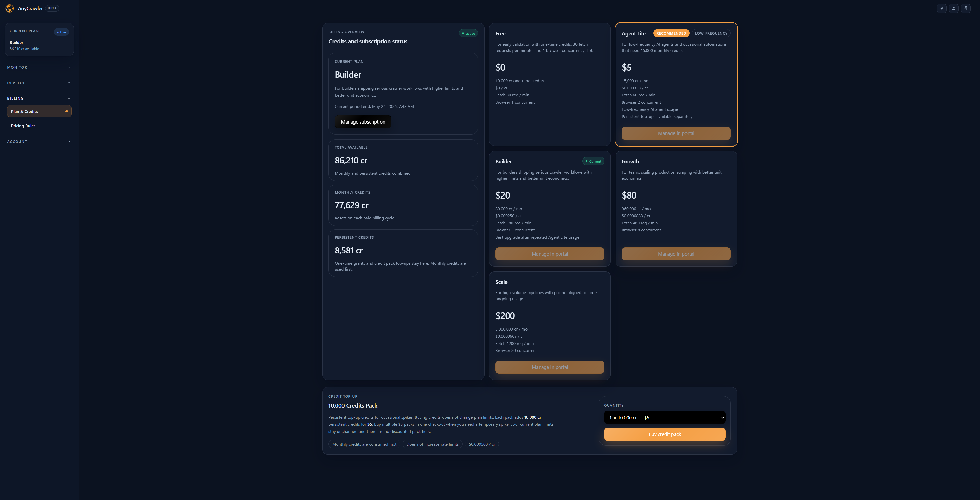The width and height of the screenshot is (980, 500).
Task: Click the $80 price on Growth card
Action: [x=629, y=196]
